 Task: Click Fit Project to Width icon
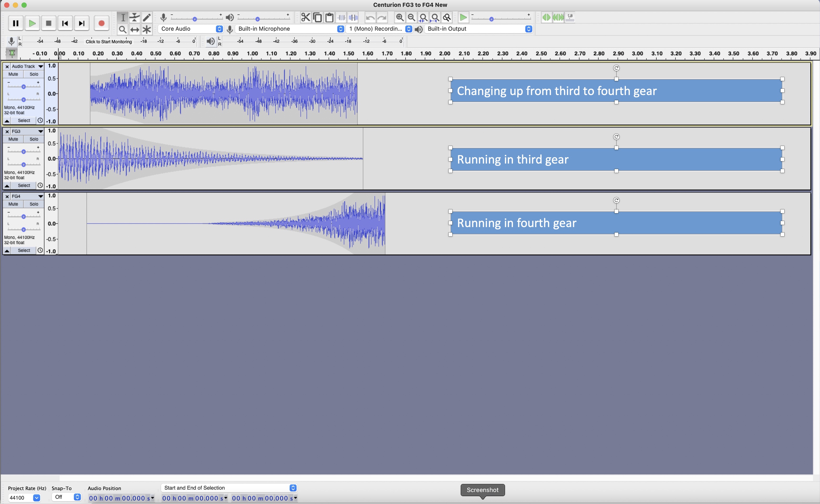(435, 17)
